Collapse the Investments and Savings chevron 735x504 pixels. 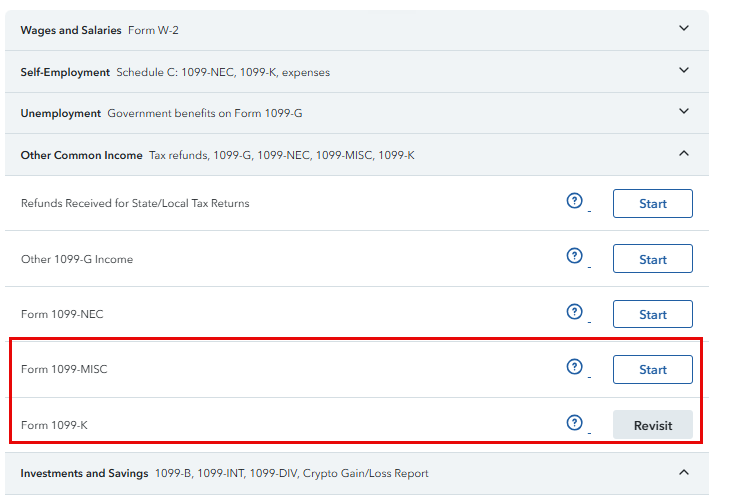684,472
